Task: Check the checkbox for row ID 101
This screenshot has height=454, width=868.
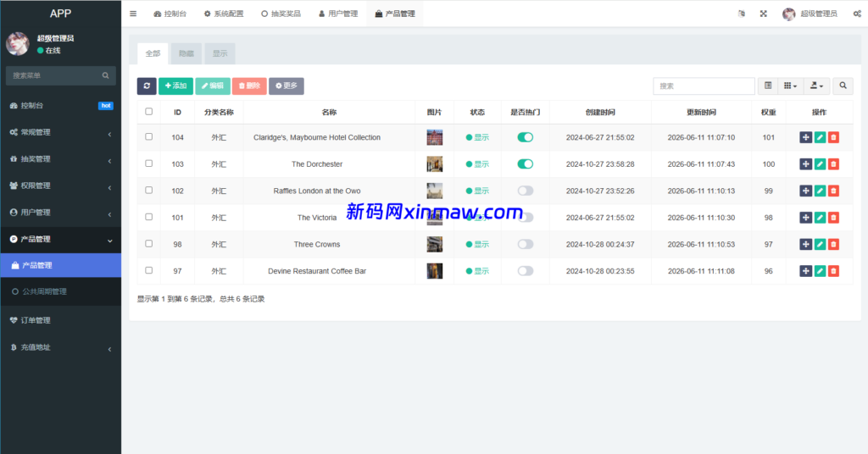Action: pos(149,217)
